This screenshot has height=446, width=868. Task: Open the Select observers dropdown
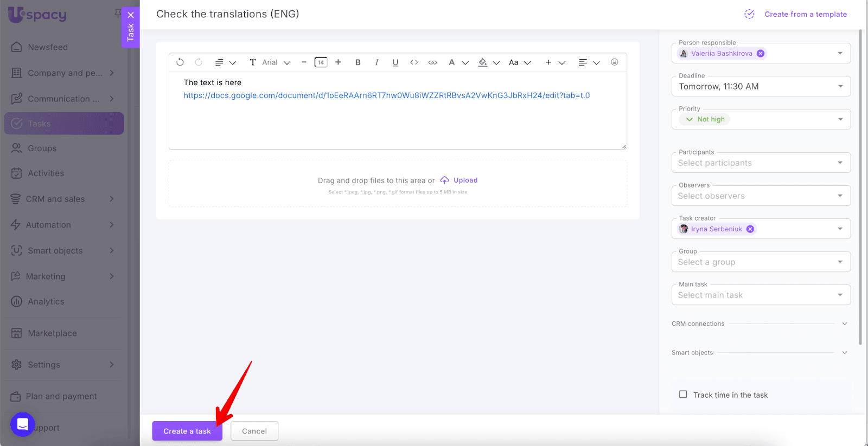point(761,196)
